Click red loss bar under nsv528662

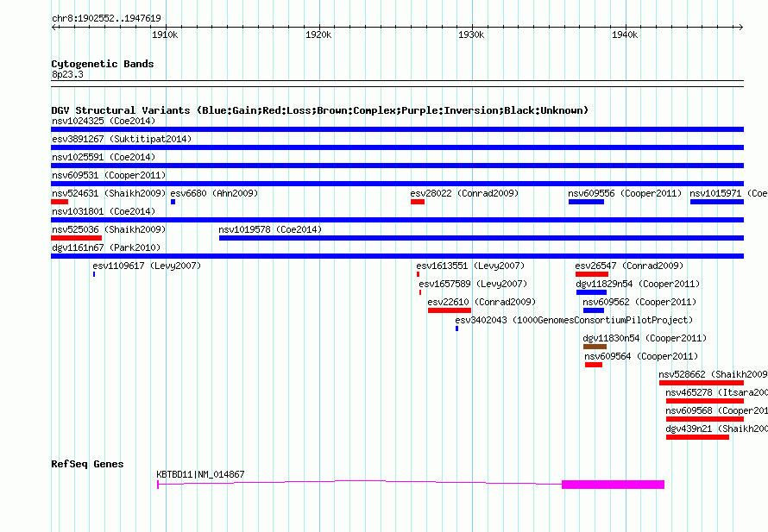(x=702, y=383)
